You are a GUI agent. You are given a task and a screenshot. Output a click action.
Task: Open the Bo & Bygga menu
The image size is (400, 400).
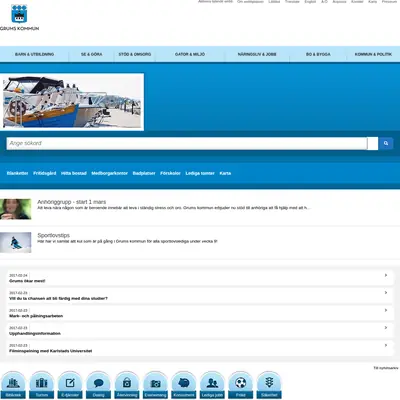318,54
